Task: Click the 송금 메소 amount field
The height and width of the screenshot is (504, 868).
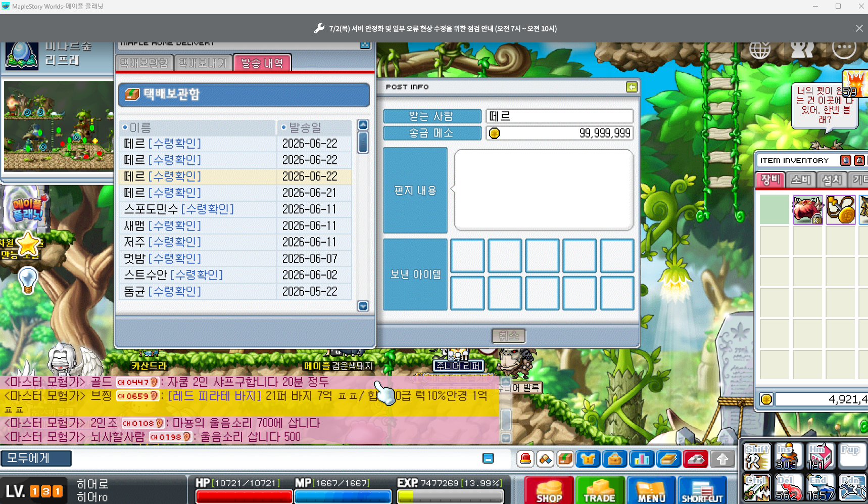Action: pyautogui.click(x=559, y=133)
